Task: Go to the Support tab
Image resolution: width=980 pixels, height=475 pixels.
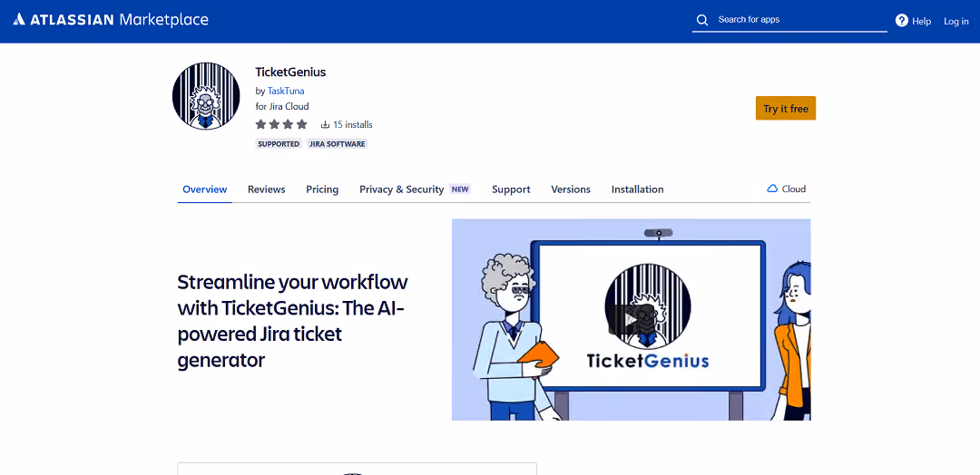Action: pyautogui.click(x=511, y=189)
